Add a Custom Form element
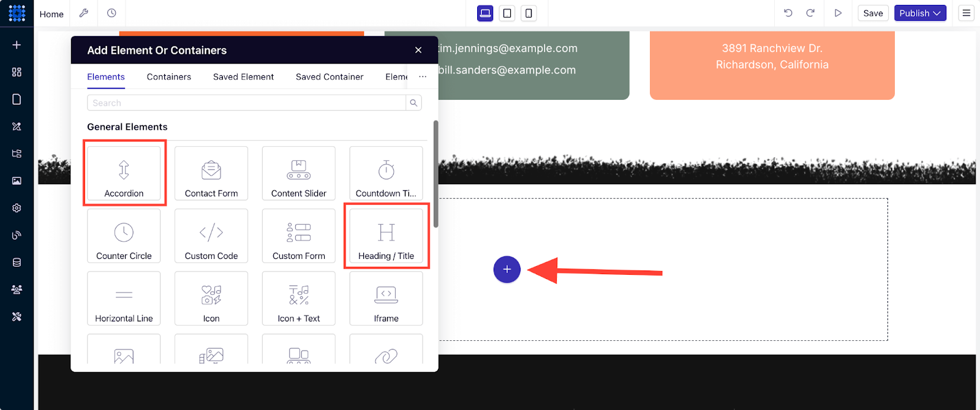980x410 pixels. click(299, 236)
